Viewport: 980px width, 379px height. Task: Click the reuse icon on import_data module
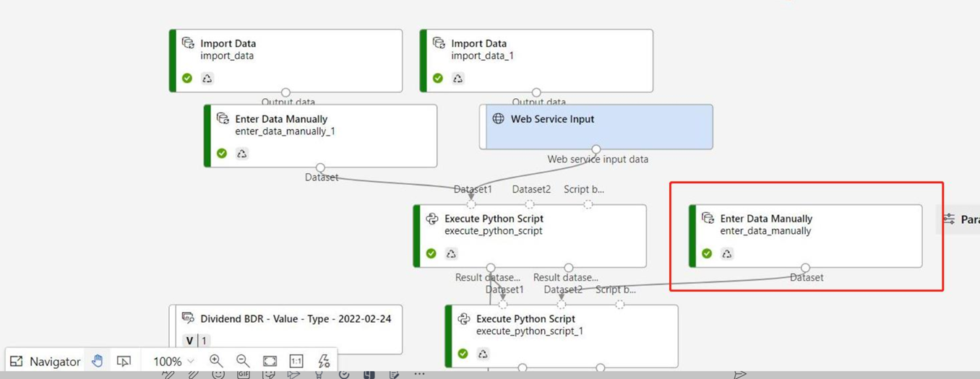[x=207, y=79]
